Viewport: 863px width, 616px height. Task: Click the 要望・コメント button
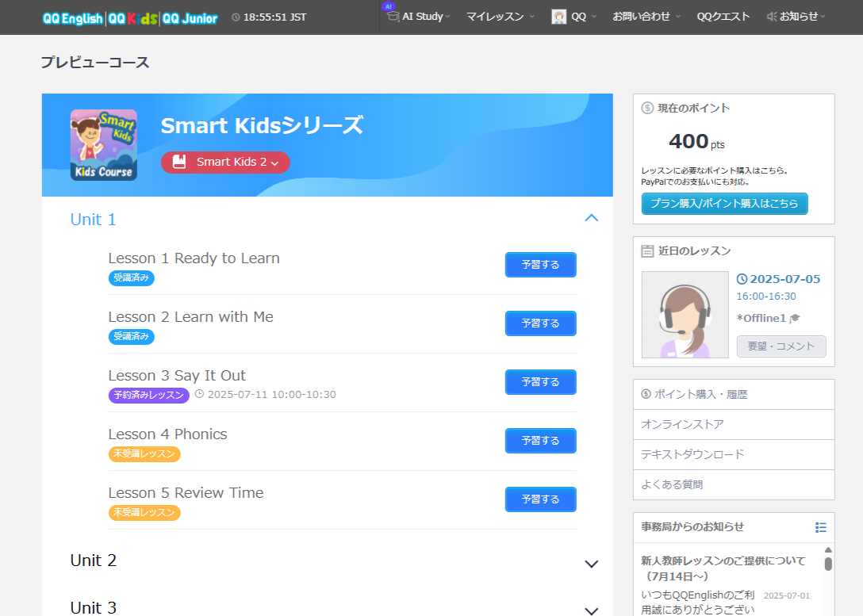(781, 346)
